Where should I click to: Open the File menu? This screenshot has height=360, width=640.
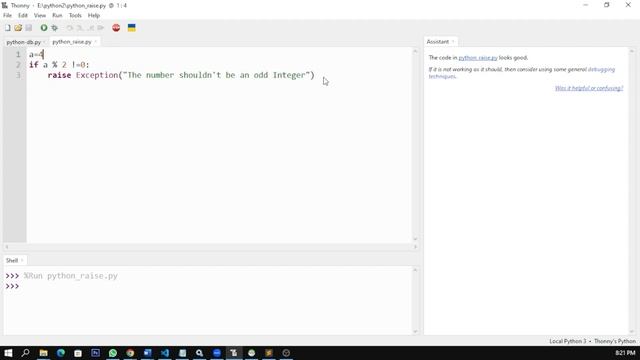[x=7, y=16]
